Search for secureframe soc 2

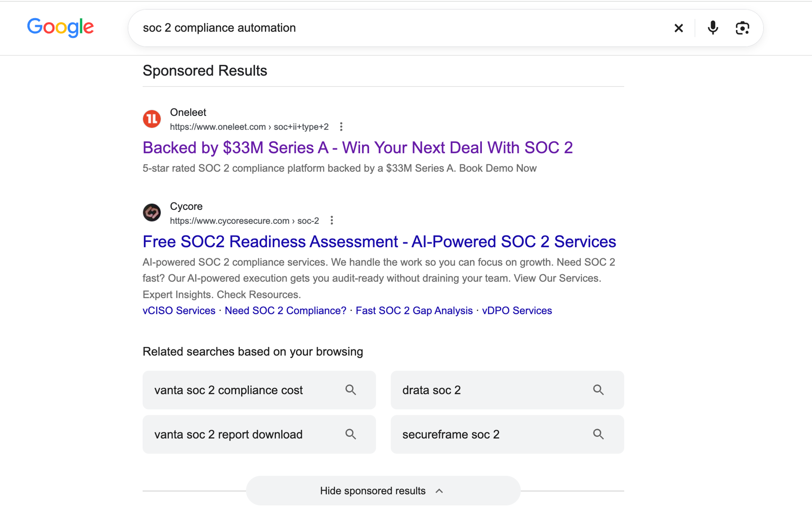(507, 434)
